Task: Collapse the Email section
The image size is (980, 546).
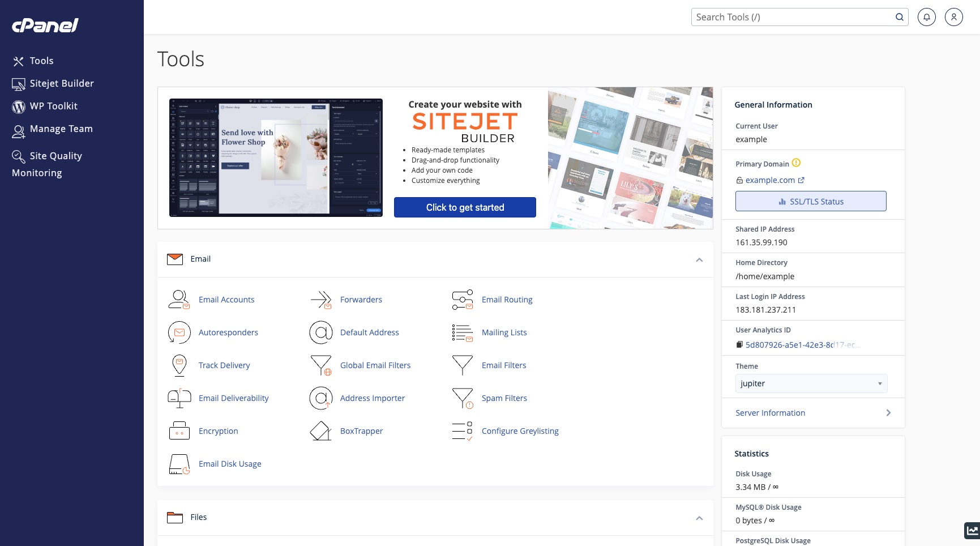Action: (x=699, y=260)
